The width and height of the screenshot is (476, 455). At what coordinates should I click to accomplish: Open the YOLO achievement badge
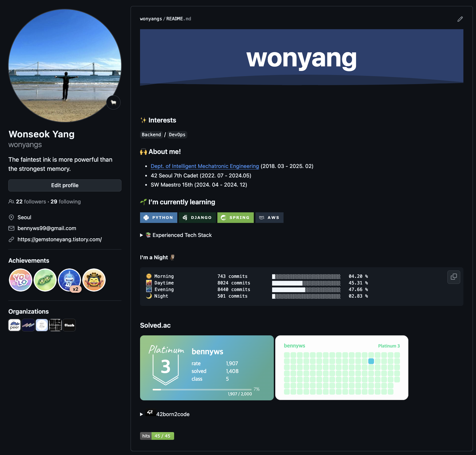coord(21,280)
